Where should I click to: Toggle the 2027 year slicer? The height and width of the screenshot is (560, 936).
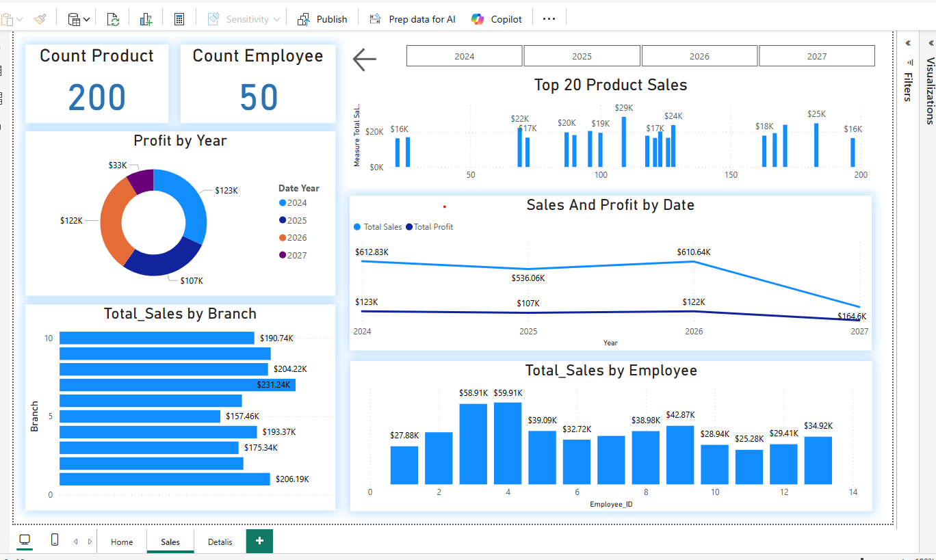coord(816,56)
